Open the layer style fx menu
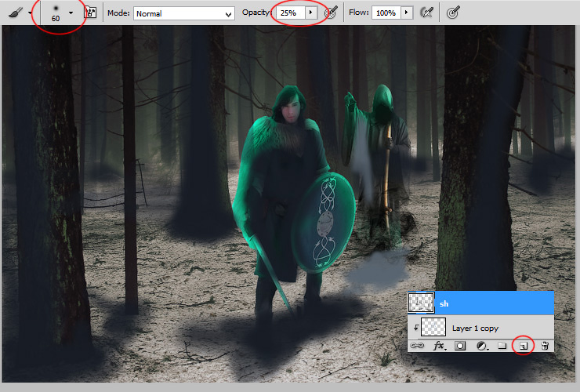The image size is (580, 392). click(439, 346)
